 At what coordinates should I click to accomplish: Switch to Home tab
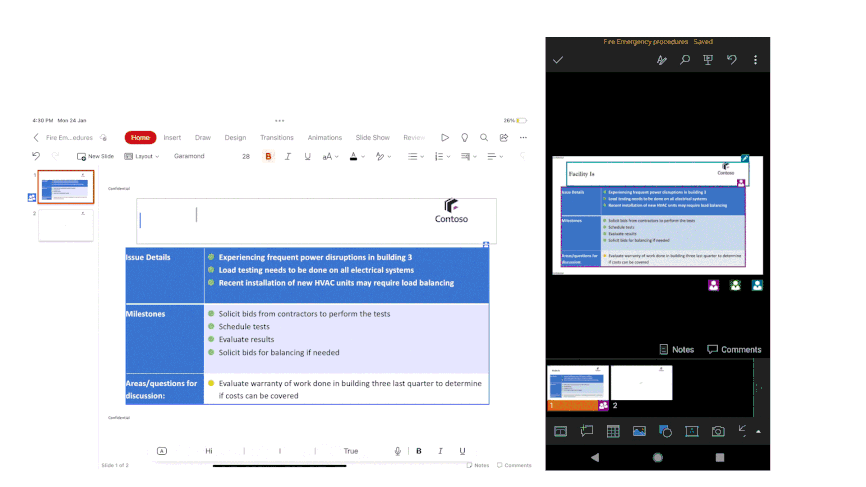coord(140,137)
